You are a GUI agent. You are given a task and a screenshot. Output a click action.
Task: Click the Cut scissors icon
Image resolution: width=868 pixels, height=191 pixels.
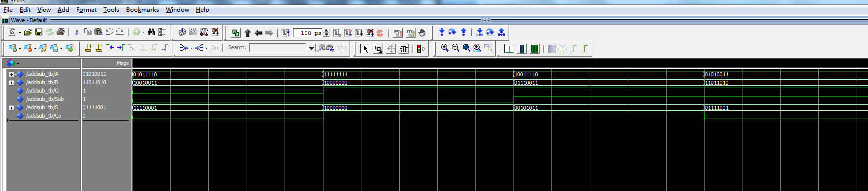point(77,32)
